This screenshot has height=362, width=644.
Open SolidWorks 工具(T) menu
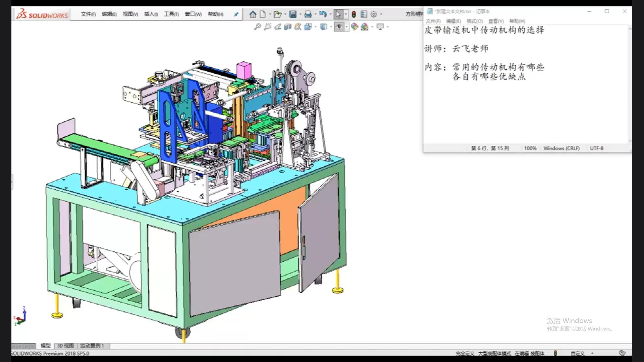171,14
